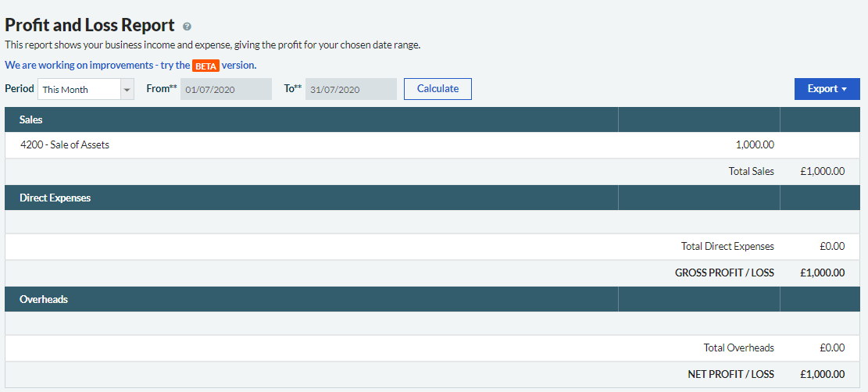Click the Period field label

[x=20, y=89]
